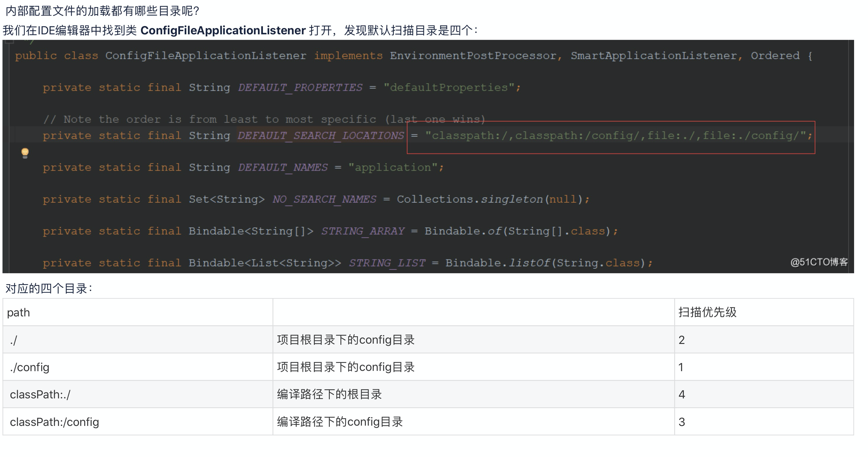This screenshot has width=868, height=457.
Task: Click the "path" table header cell
Action: 19,313
